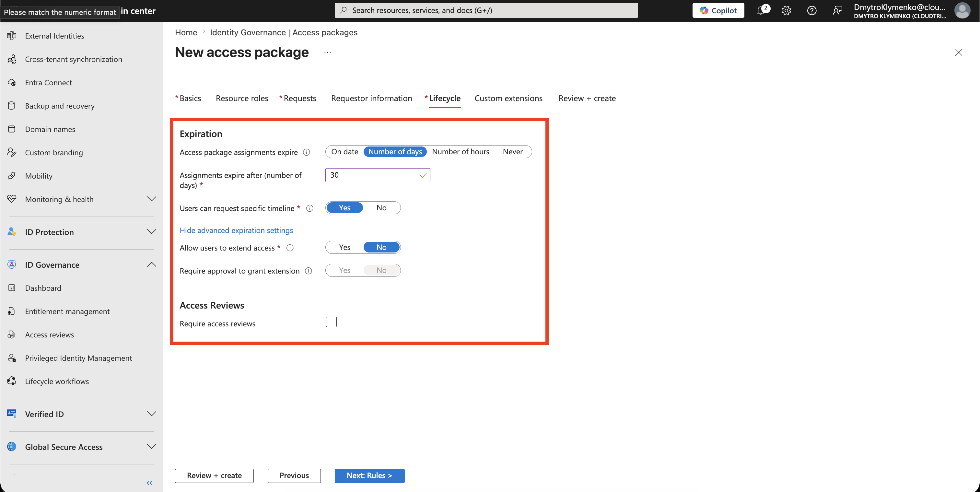
Task: Click the Review + create button at bottom
Action: click(x=214, y=476)
